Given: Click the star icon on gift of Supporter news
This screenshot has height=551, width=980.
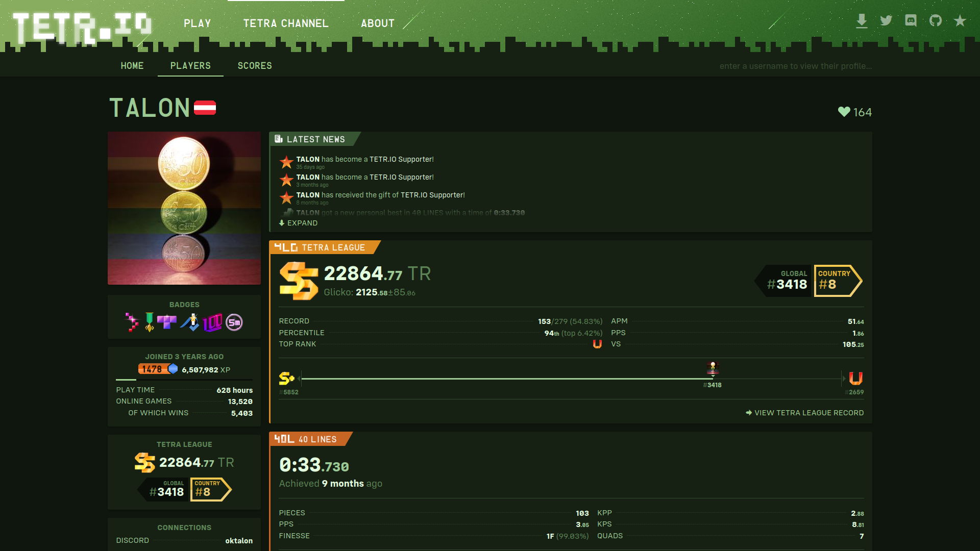Looking at the screenshot, I should click(286, 198).
